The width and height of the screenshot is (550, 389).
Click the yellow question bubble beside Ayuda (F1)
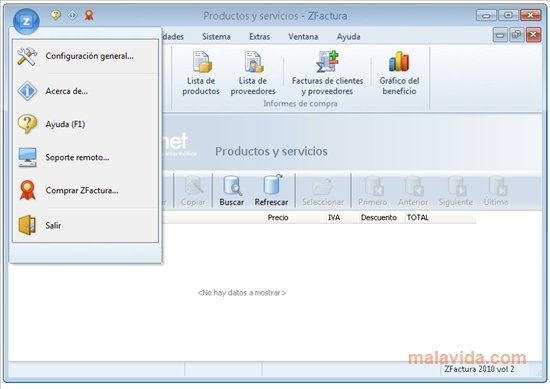click(x=27, y=124)
